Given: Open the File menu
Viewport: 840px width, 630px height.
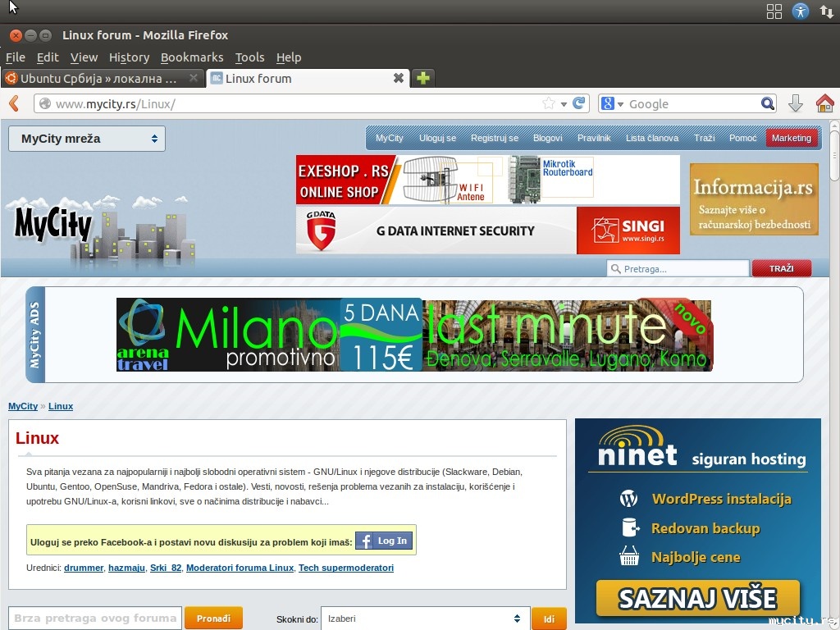Looking at the screenshot, I should (16, 57).
